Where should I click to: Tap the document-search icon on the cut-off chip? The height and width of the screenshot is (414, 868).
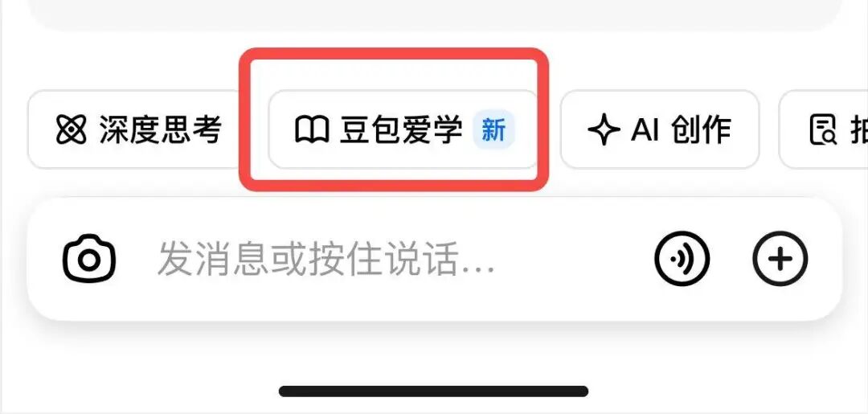coord(823,129)
